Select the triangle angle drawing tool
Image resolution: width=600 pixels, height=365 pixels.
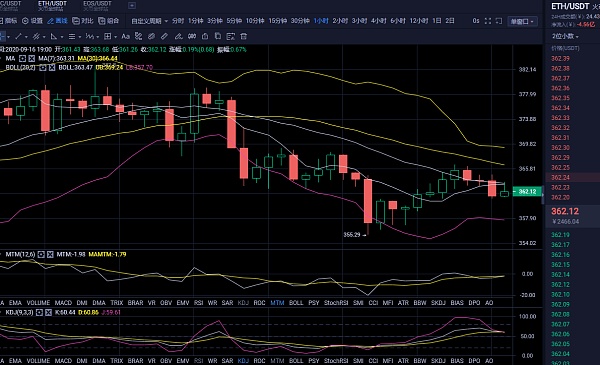pos(54,36)
